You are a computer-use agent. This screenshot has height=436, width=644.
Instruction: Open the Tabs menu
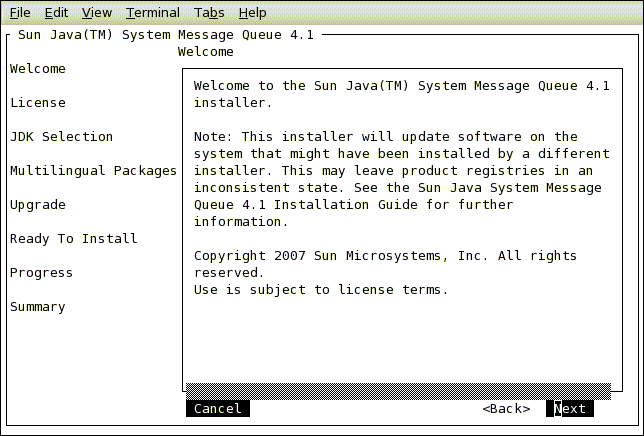(x=209, y=13)
